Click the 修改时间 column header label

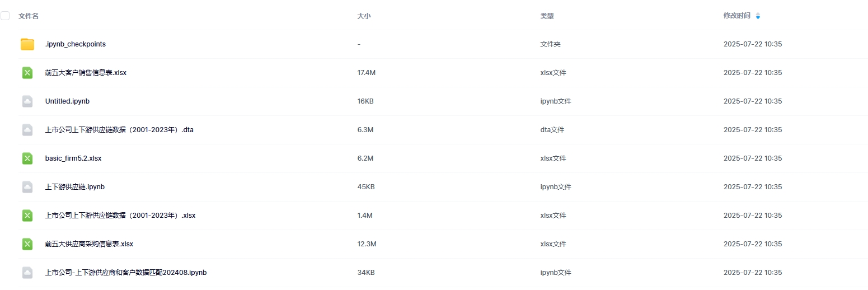[736, 16]
